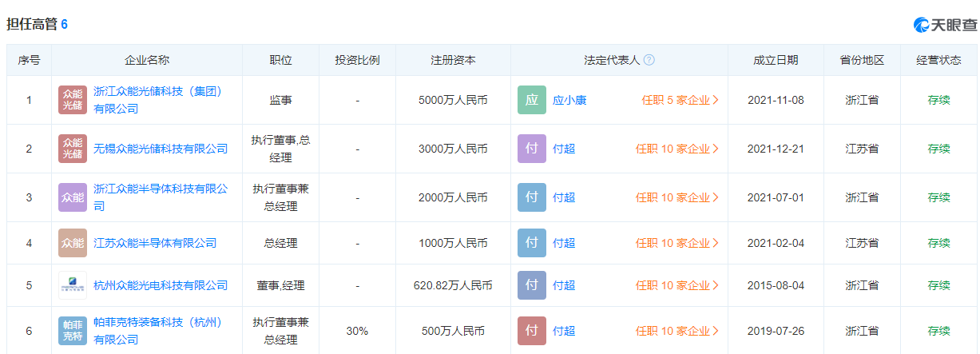Click 杭州众能光电科技 logo thumbnail
The height and width of the screenshot is (354, 980).
73,285
